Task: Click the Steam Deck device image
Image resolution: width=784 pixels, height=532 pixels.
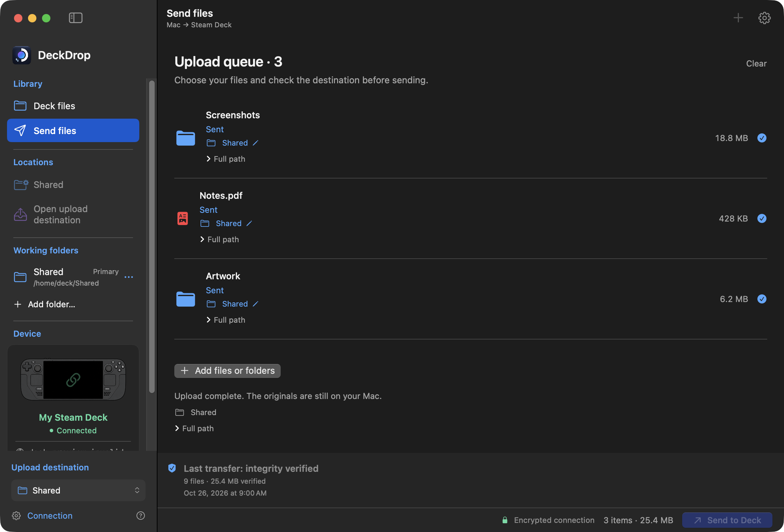Action: 73,379
